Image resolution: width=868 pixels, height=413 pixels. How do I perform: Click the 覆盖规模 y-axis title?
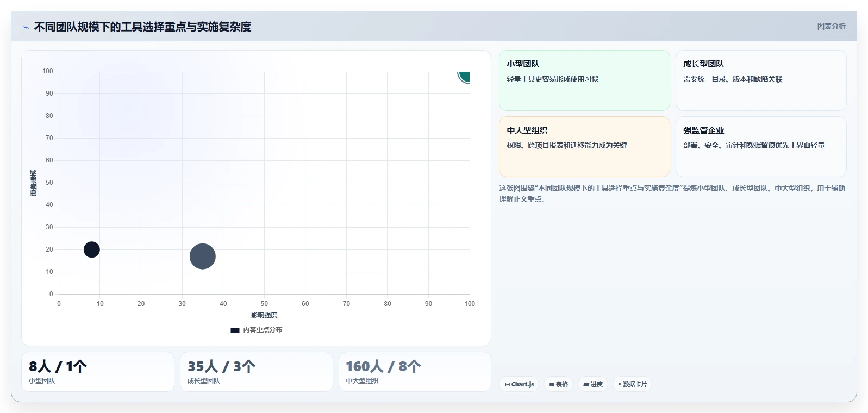click(x=34, y=183)
